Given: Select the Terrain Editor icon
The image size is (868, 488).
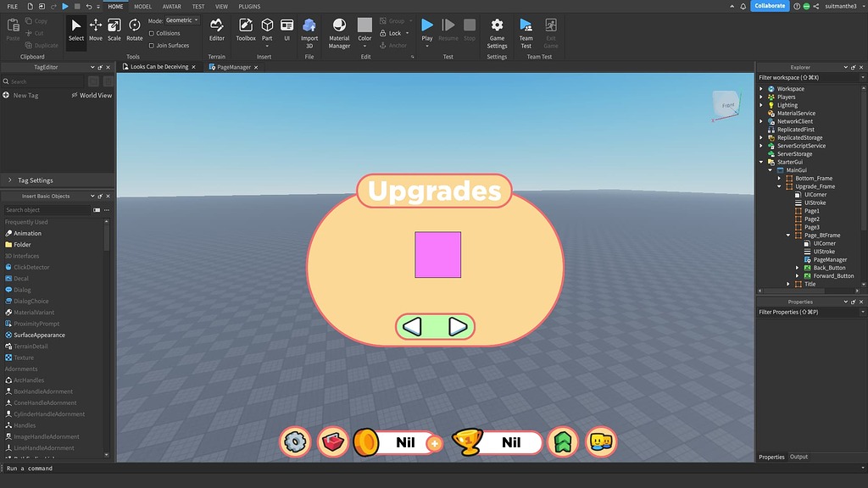Looking at the screenshot, I should click(x=217, y=29).
